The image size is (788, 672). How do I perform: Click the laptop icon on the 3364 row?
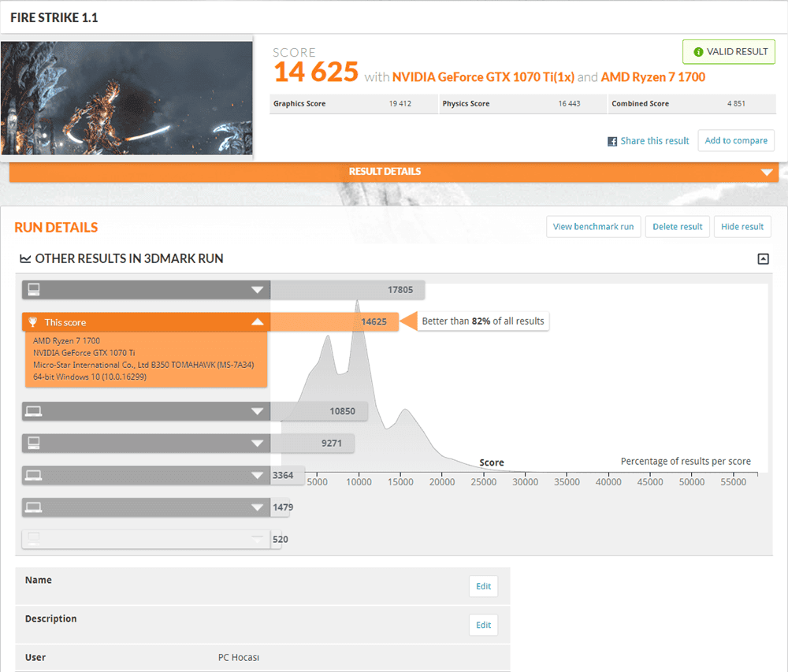point(32,475)
